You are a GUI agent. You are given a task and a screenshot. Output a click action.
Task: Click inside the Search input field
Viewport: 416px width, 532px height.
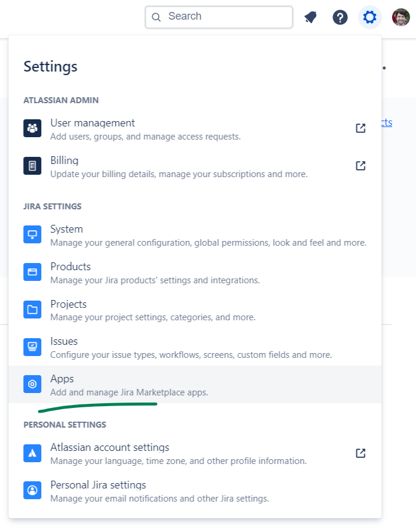(x=227, y=17)
